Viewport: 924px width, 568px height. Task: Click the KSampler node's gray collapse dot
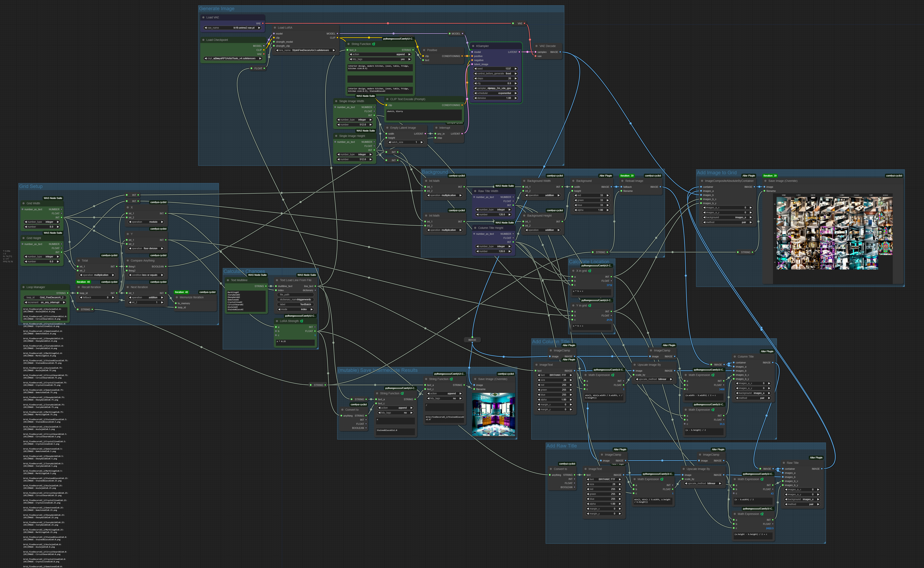pyautogui.click(x=473, y=46)
